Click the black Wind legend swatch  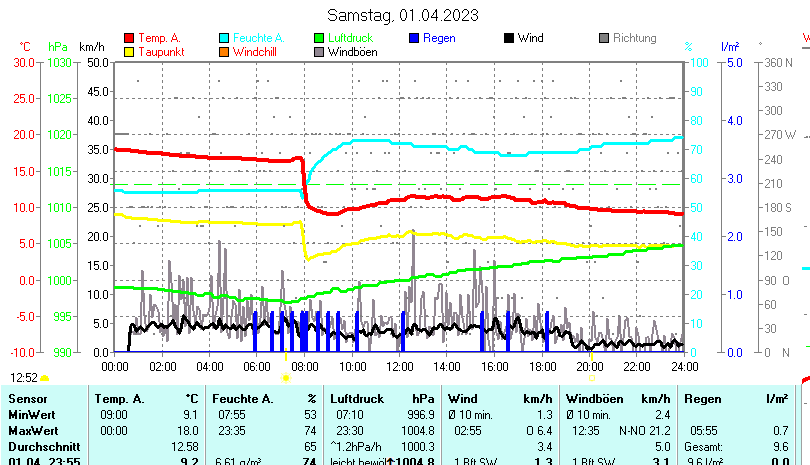(x=509, y=38)
